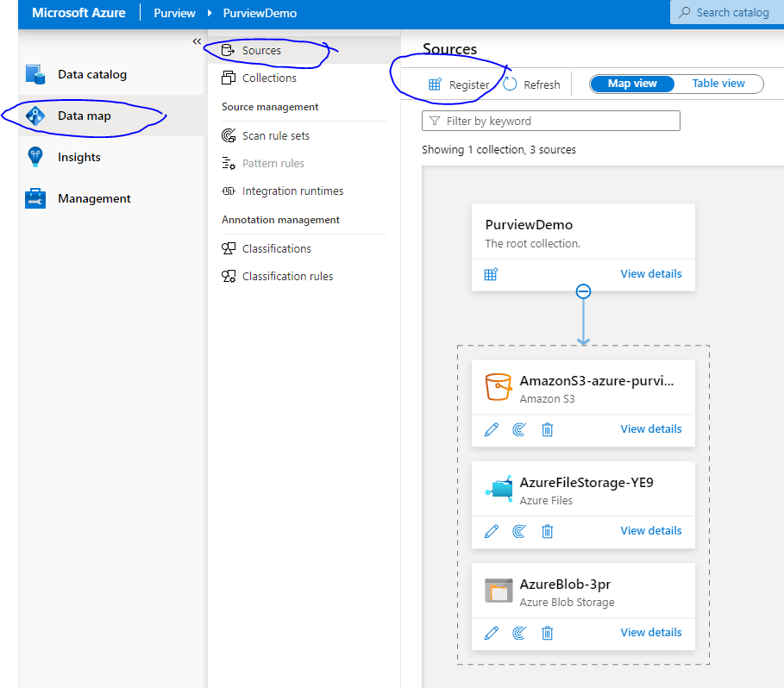
Task: Focus the Filter by keyword field
Action: 551,121
